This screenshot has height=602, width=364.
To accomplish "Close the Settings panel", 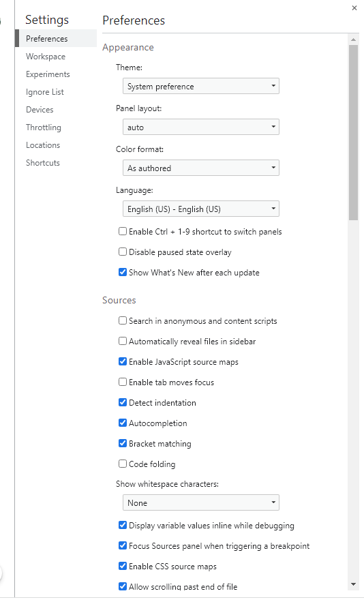I will click(354, 8).
